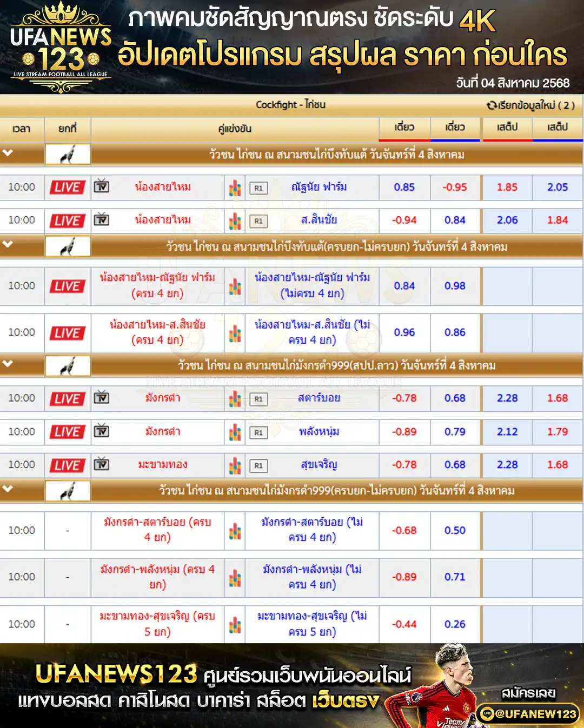The height and width of the screenshot is (728, 584).
Task: Pick odds 0.98 for ไม่ครบ 4 ยก ณัฐนัย ฟาร์ม
Action: coord(455,285)
